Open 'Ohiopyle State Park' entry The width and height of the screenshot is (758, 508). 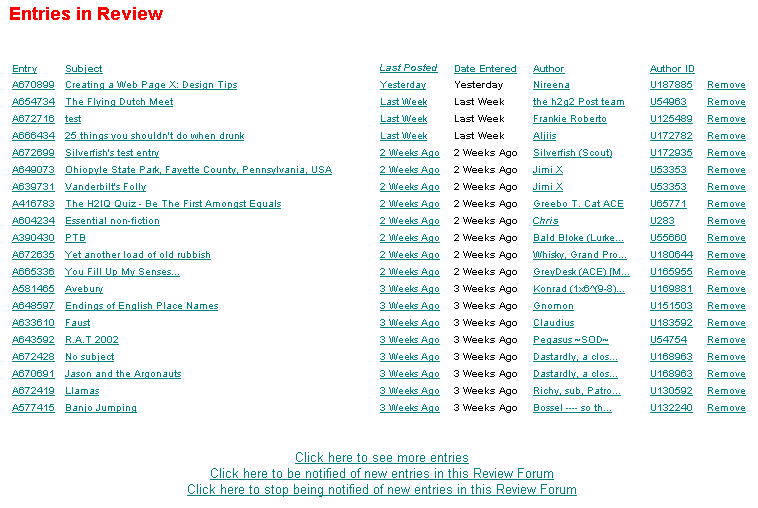coord(198,170)
